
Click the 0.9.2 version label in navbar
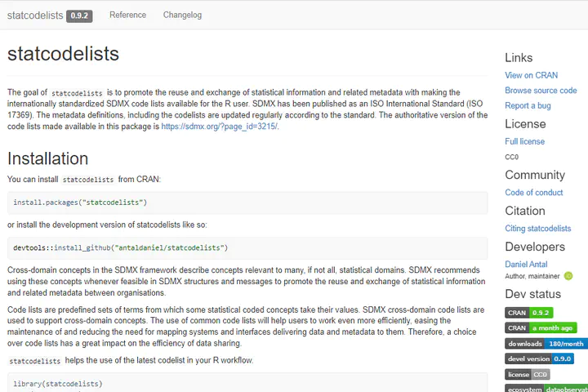point(79,16)
